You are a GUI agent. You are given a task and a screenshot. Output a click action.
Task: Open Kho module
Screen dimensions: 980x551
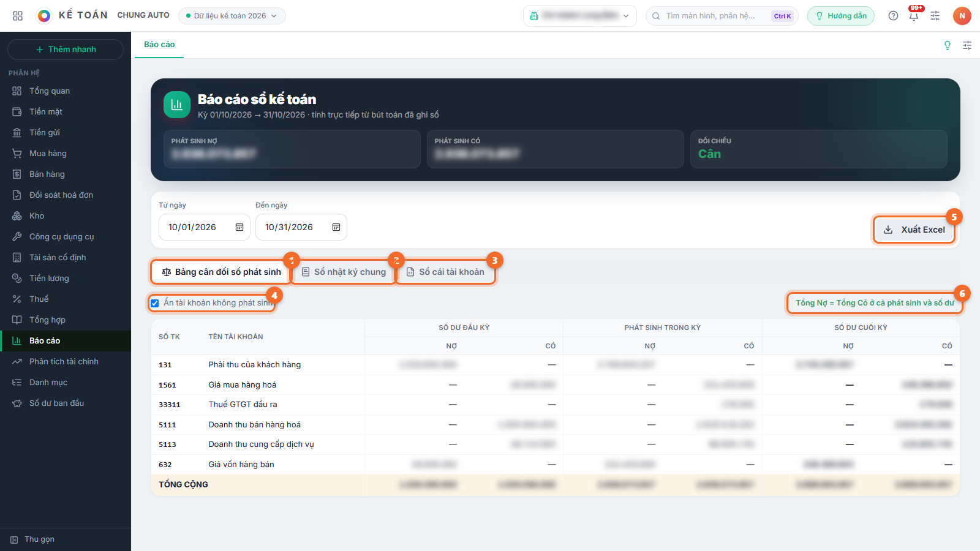click(x=66, y=216)
